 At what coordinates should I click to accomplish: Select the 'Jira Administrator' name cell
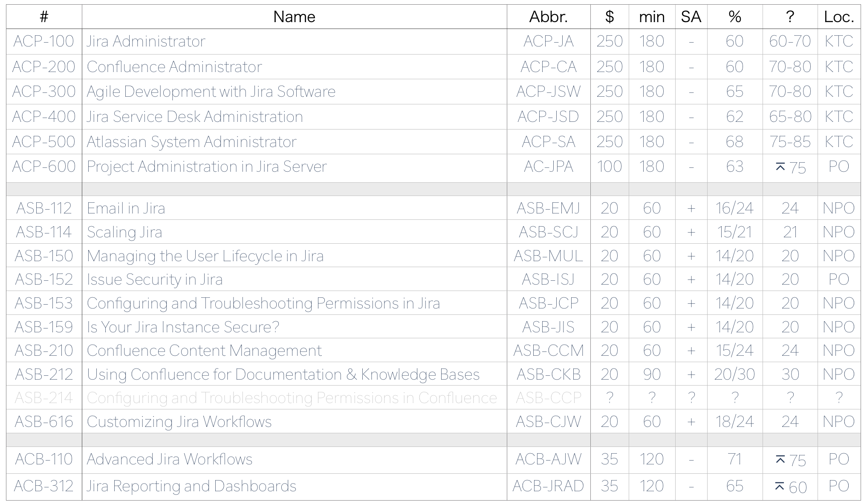pos(294,41)
